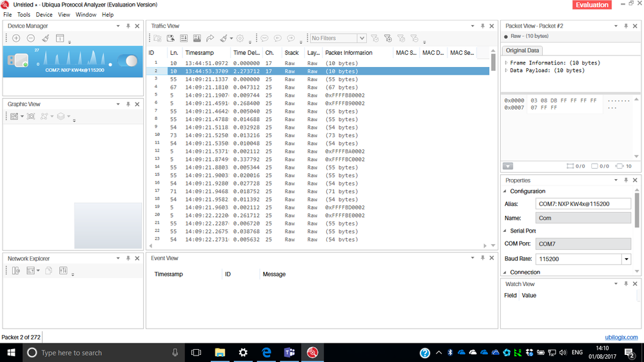Select the Original Data tab

click(x=522, y=50)
